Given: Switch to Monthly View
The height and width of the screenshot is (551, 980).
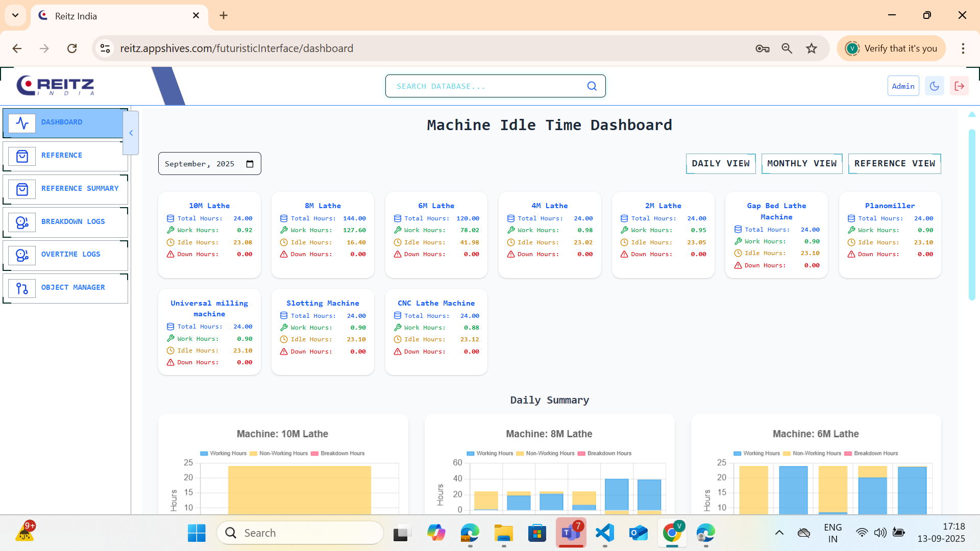Looking at the screenshot, I should coord(801,164).
